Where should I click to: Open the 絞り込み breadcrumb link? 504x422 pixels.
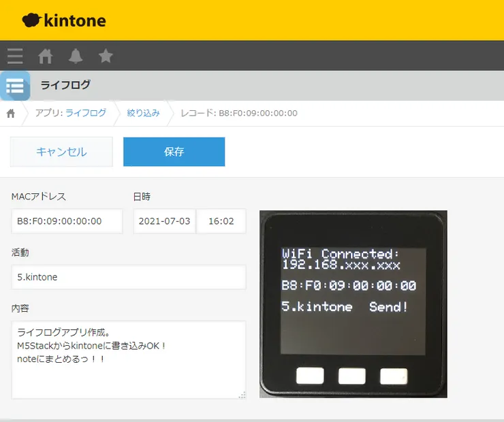pos(143,113)
